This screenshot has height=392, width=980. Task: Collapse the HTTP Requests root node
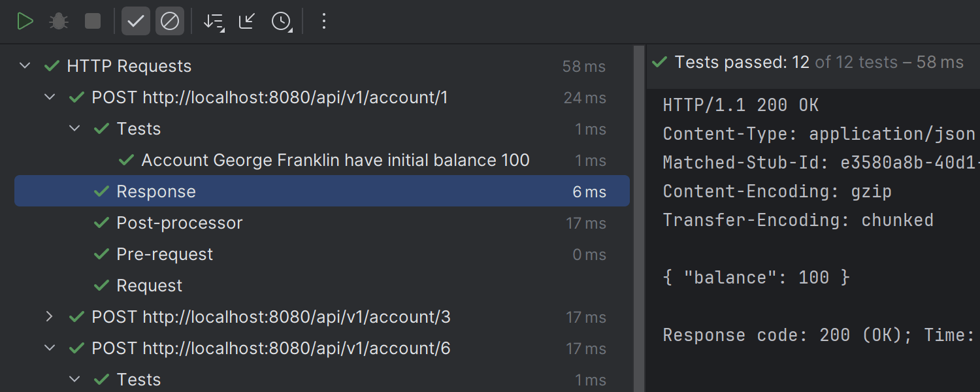tap(25, 66)
